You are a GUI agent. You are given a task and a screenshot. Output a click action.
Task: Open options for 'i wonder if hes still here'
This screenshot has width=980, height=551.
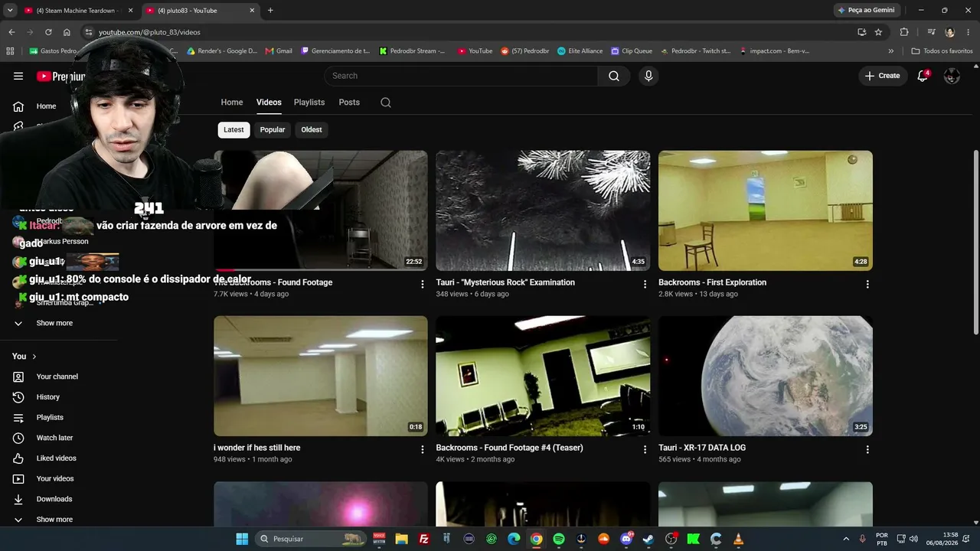coord(422,449)
